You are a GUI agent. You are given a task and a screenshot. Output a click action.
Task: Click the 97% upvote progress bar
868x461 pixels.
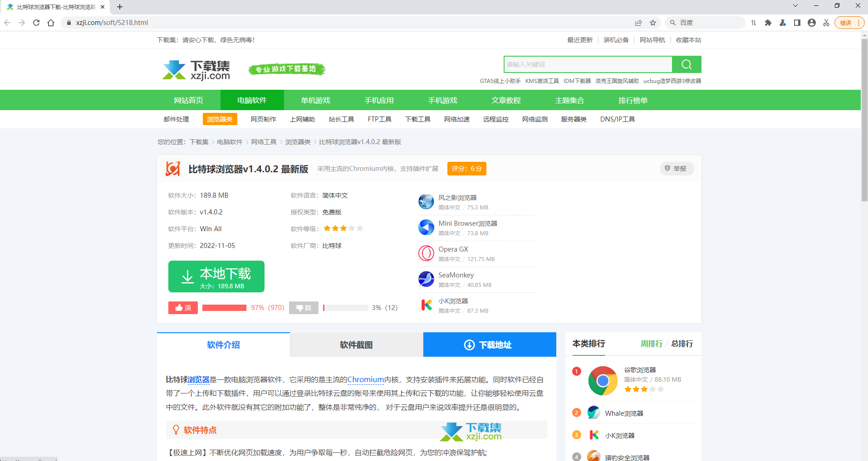(x=224, y=308)
